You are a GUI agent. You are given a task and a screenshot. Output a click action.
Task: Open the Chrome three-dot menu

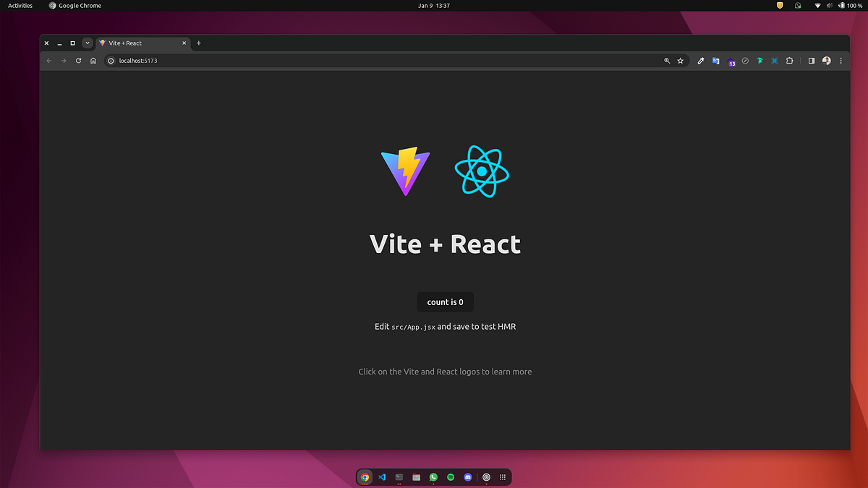tap(841, 61)
